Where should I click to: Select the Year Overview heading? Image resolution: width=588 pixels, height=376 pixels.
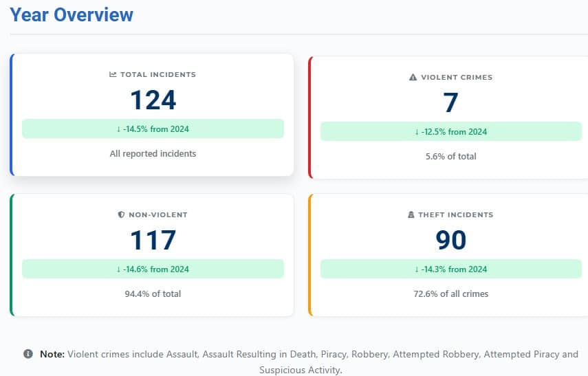click(x=72, y=14)
